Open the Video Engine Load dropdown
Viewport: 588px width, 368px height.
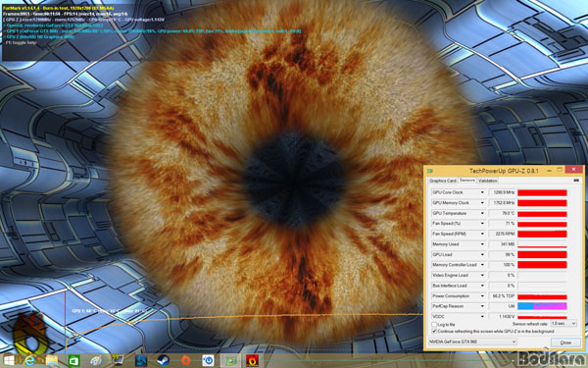coord(482,275)
